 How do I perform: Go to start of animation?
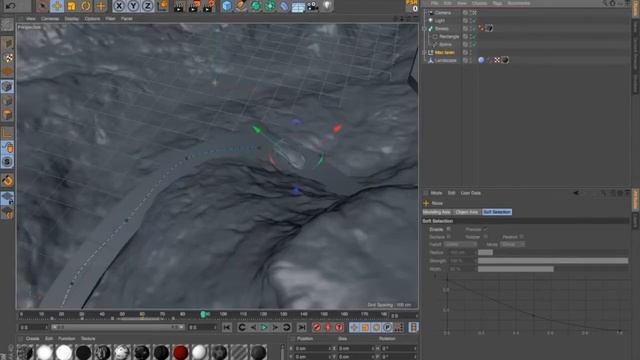pyautogui.click(x=227, y=327)
